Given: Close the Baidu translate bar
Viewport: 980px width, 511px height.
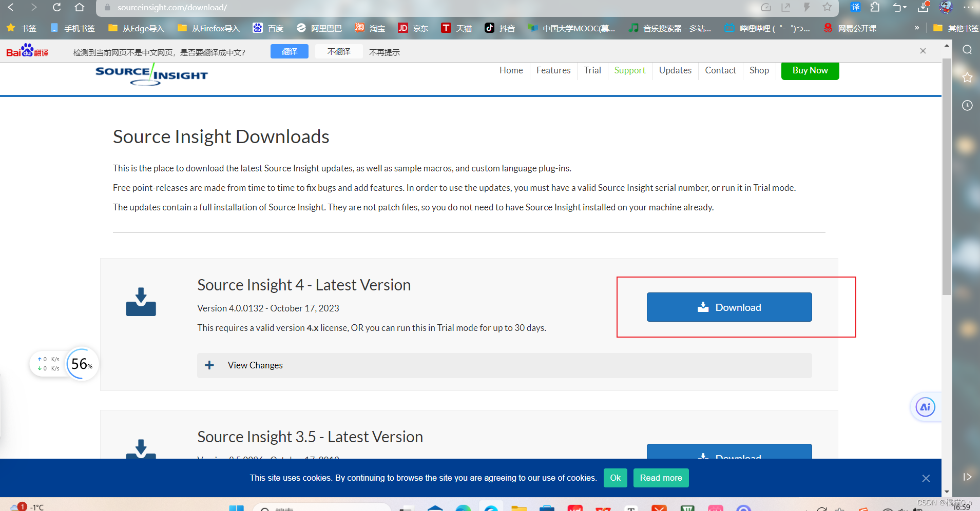Looking at the screenshot, I should 923,51.
